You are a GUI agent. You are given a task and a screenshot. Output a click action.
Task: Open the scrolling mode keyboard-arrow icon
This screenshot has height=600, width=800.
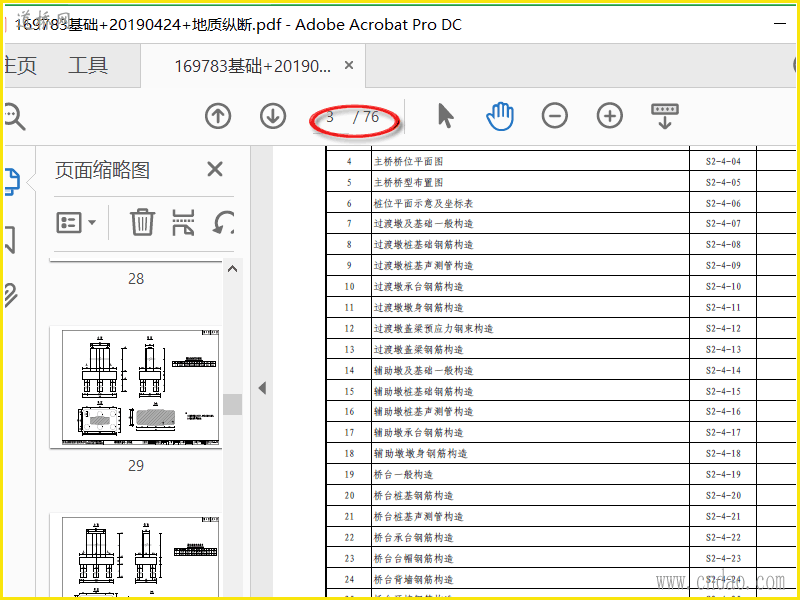[x=665, y=116]
